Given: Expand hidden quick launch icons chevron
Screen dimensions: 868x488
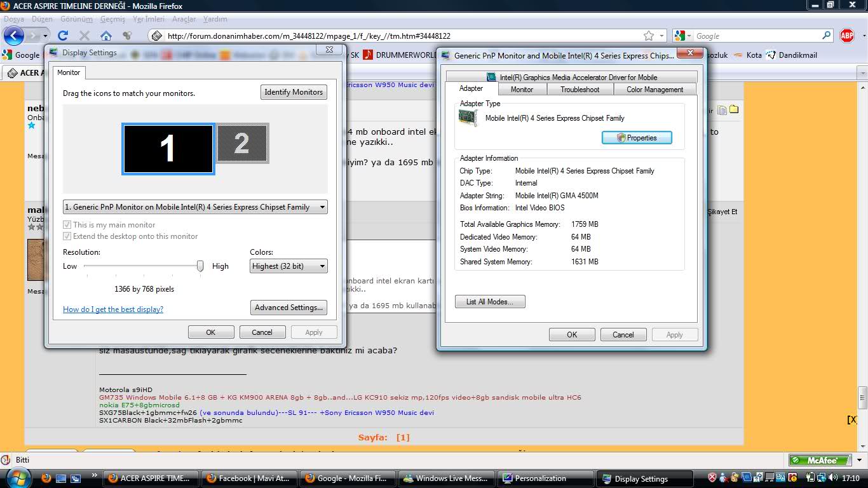Looking at the screenshot, I should coord(95,475).
